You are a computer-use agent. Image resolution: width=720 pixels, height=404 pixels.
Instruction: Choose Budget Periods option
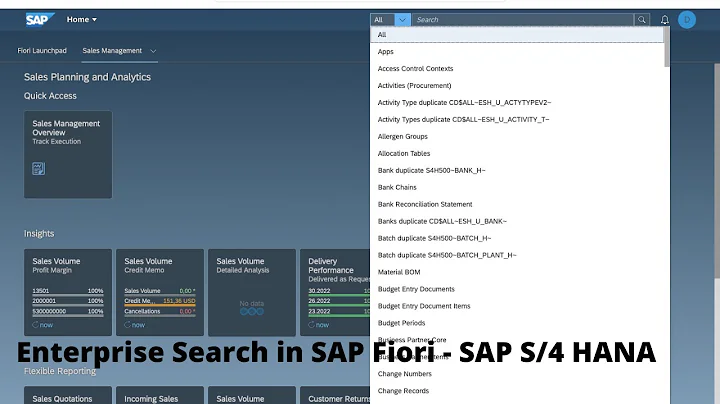(517, 323)
